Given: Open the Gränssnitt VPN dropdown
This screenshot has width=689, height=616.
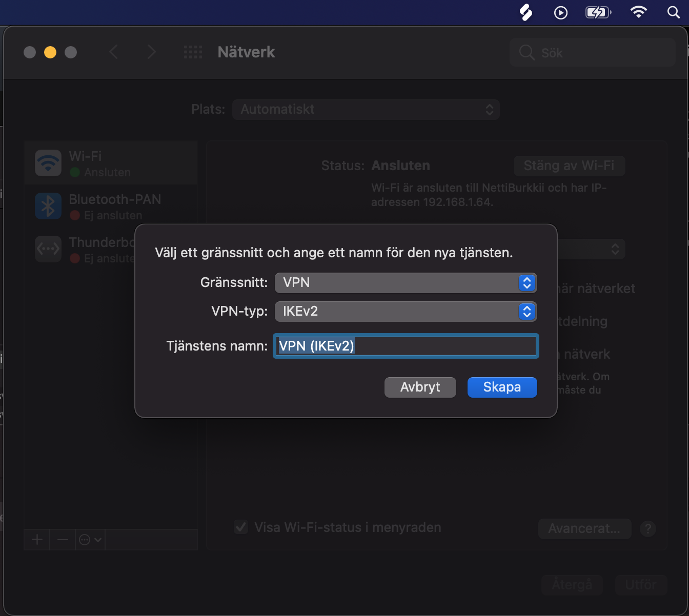Looking at the screenshot, I should pyautogui.click(x=406, y=282).
